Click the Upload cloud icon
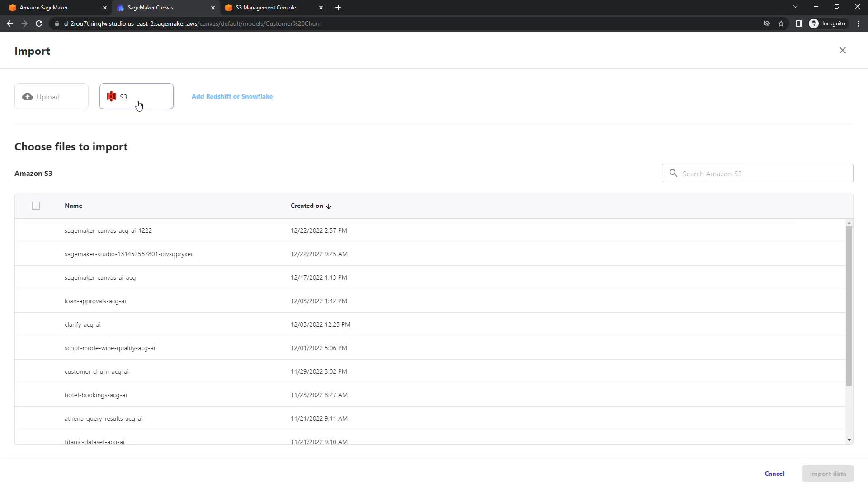868x488 pixels. pos(28,96)
